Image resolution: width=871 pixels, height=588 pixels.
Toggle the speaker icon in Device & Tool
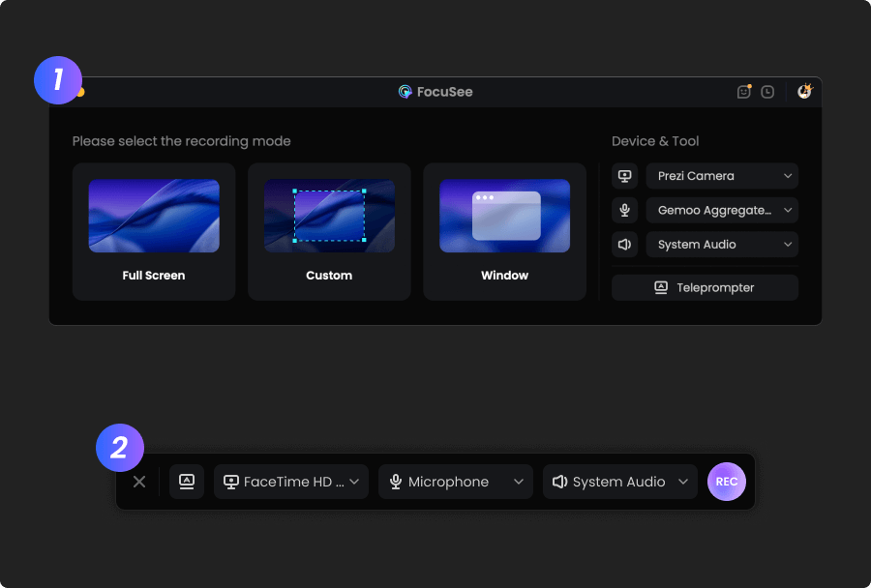[624, 245]
